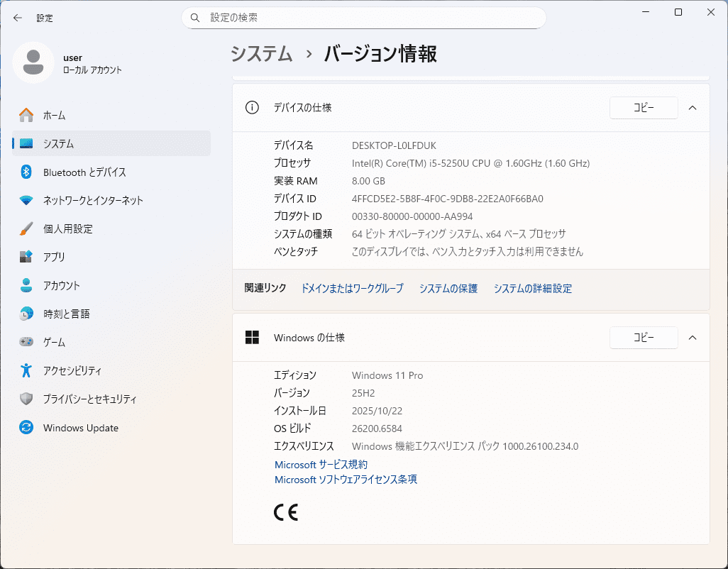Image resolution: width=728 pixels, height=569 pixels.
Task: Click the プライバシー shield icon
Action: 26,399
